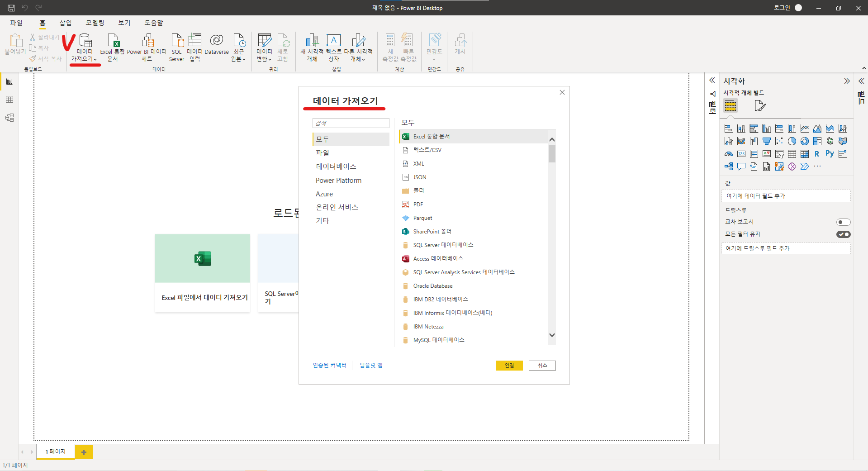Select the scatter chart visual icon

click(x=779, y=141)
